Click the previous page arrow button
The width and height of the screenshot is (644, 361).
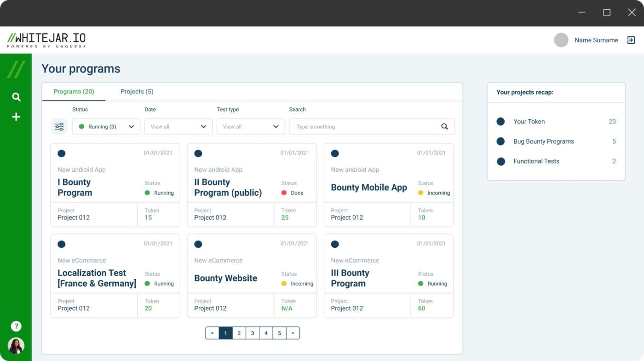coord(212,333)
